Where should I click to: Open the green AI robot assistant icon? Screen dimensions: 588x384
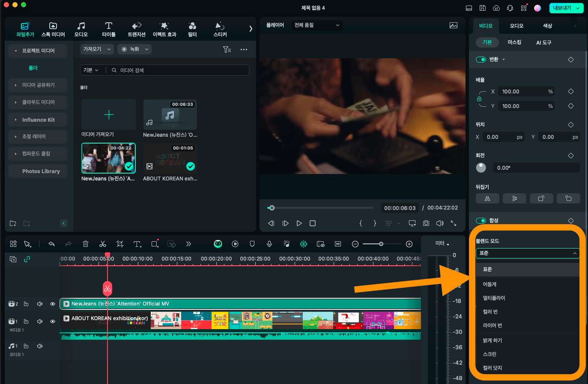point(218,244)
